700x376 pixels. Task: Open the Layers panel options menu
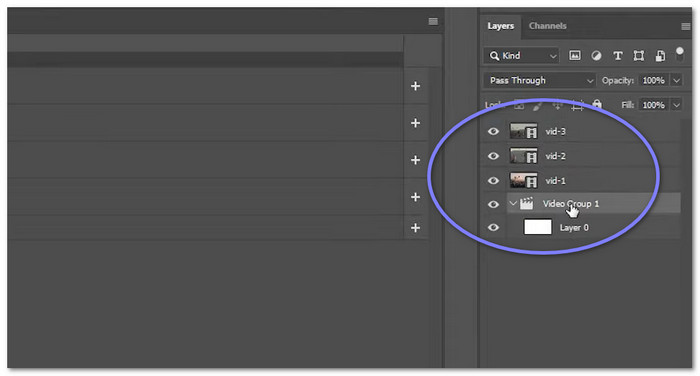[x=686, y=26]
